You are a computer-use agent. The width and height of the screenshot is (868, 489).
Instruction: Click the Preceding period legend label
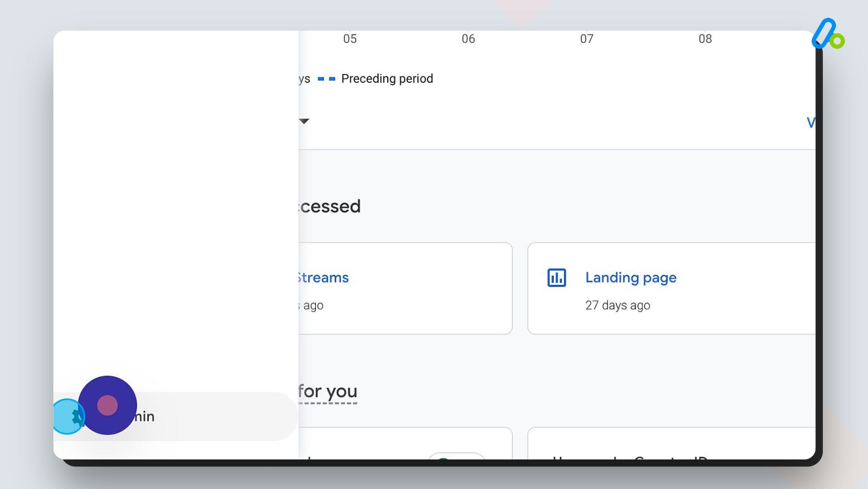click(387, 79)
